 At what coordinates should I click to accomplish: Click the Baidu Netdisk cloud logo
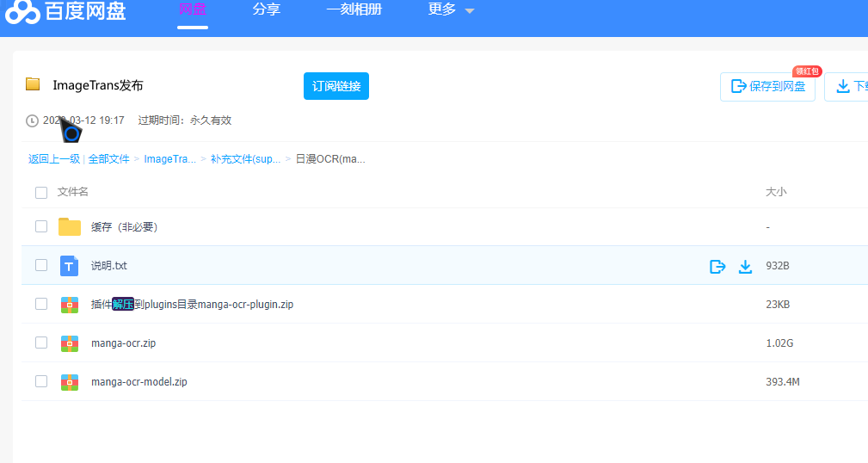coord(22,12)
